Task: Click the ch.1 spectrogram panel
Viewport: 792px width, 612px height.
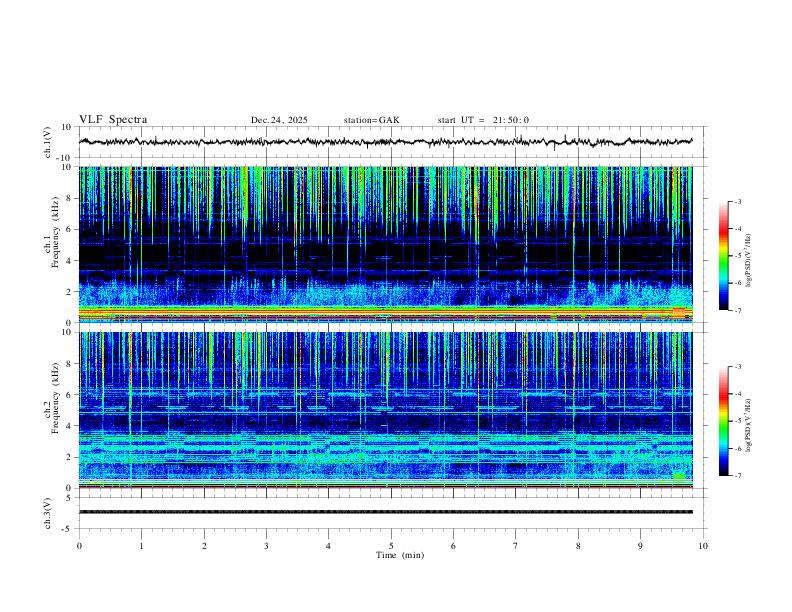Action: [385, 244]
